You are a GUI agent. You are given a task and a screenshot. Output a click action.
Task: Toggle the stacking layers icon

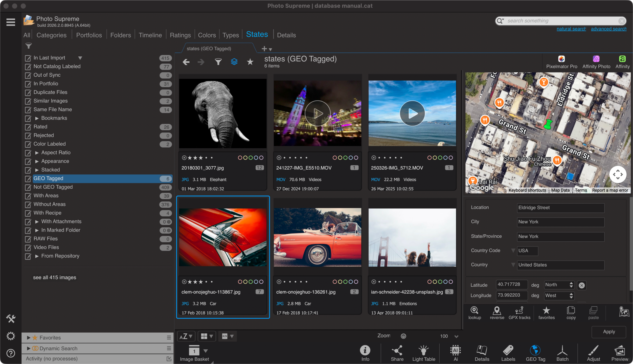click(234, 62)
